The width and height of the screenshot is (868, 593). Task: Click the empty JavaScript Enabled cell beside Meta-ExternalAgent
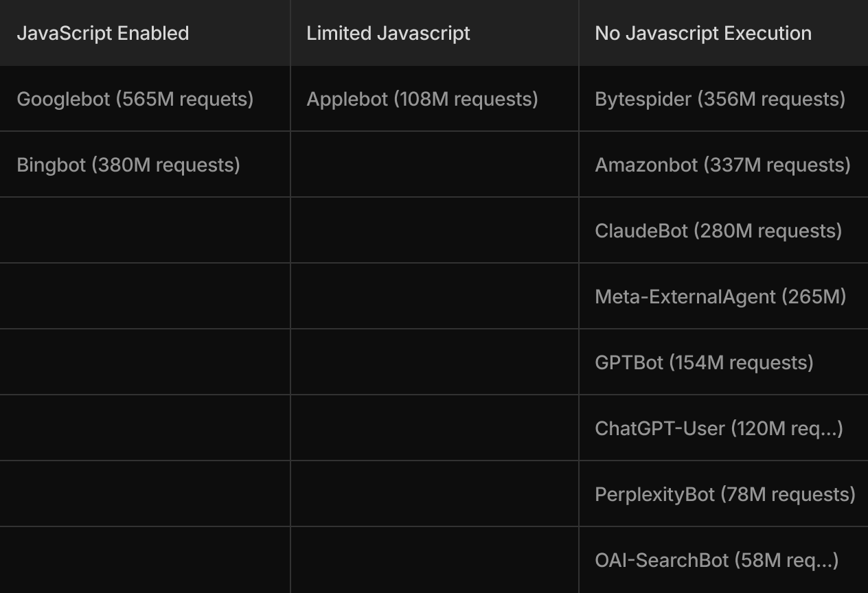(x=145, y=296)
